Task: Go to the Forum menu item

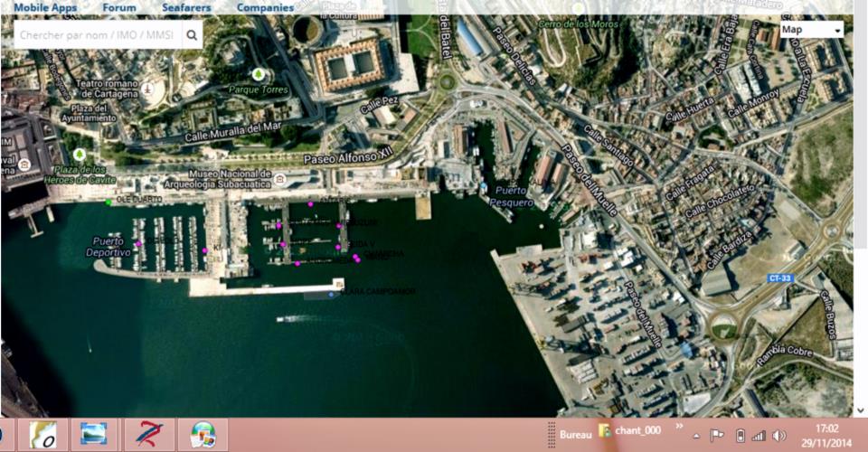Action: click(x=119, y=7)
